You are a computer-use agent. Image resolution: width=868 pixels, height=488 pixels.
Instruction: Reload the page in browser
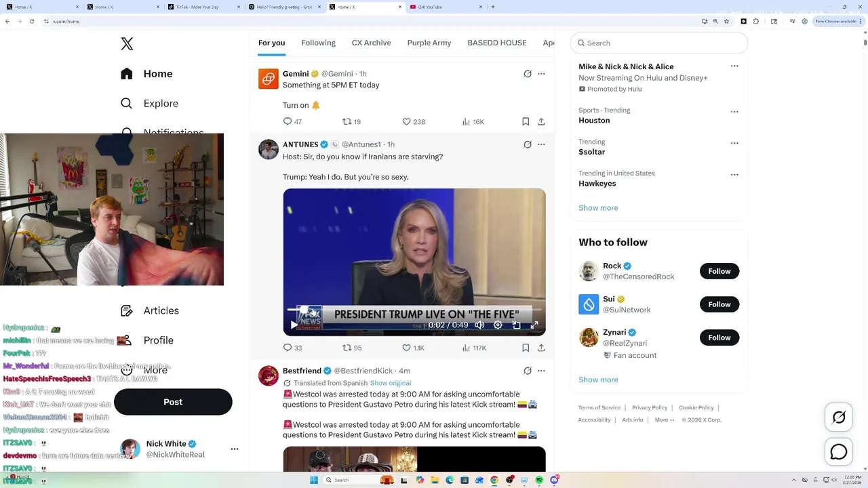click(31, 21)
